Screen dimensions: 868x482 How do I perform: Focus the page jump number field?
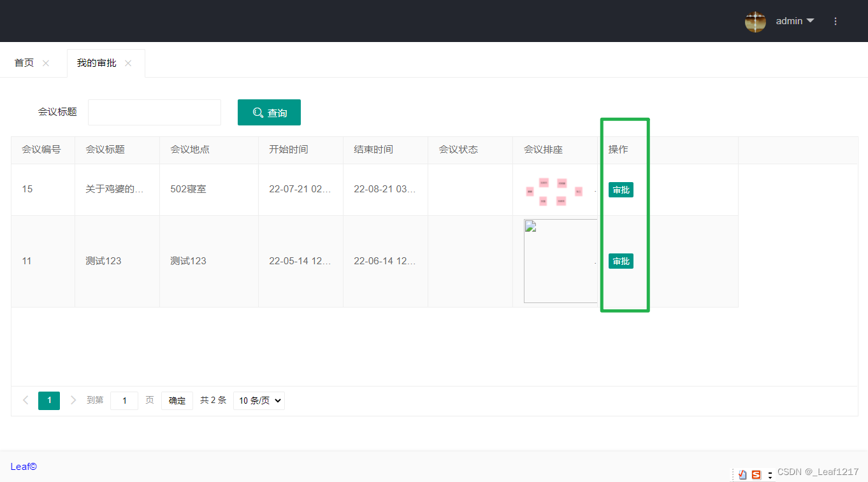click(x=124, y=400)
